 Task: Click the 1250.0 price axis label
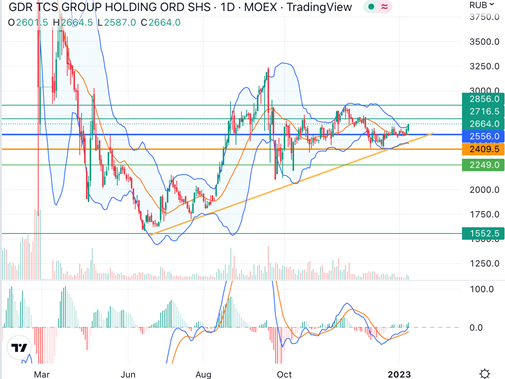[484, 264]
